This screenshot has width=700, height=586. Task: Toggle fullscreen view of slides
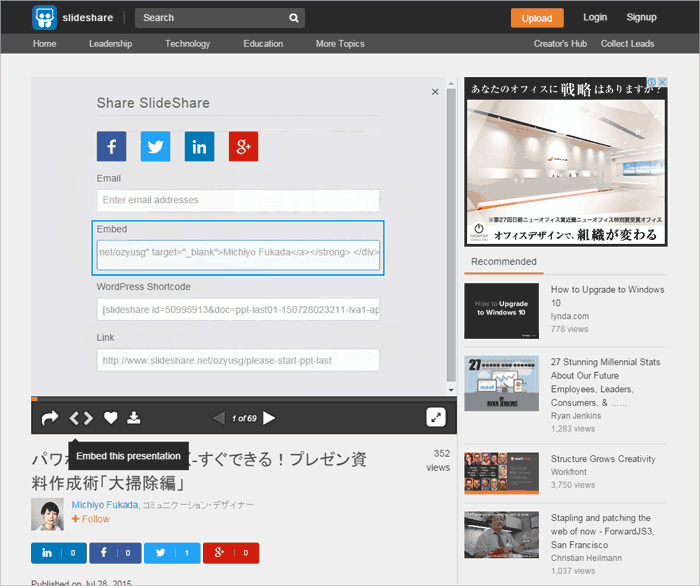[436, 418]
